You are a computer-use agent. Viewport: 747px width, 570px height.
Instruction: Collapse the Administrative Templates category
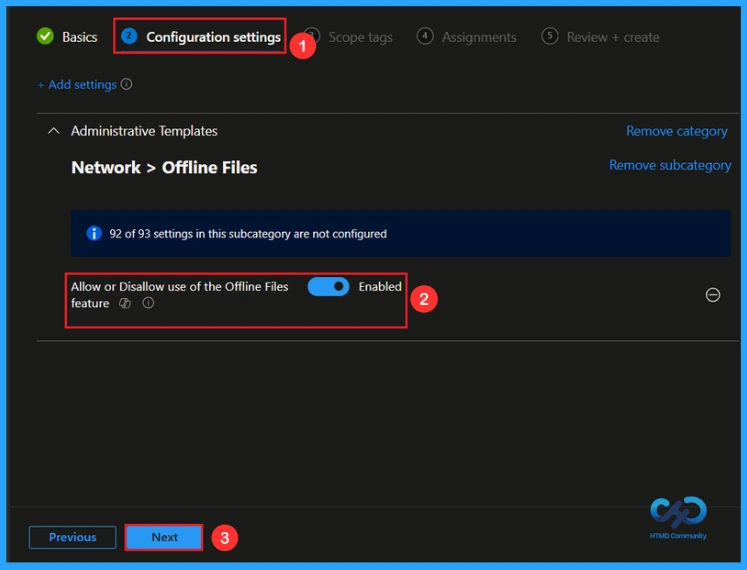click(54, 131)
